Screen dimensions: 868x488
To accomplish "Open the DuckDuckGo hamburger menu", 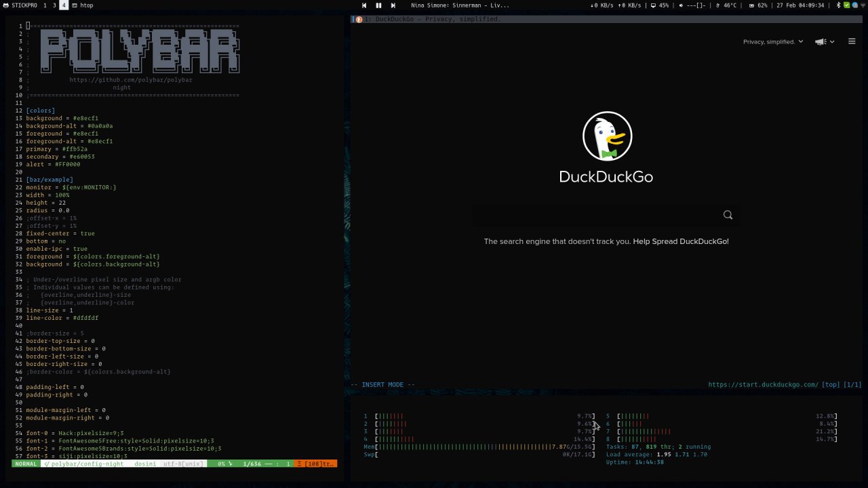I will pyautogui.click(x=852, y=41).
